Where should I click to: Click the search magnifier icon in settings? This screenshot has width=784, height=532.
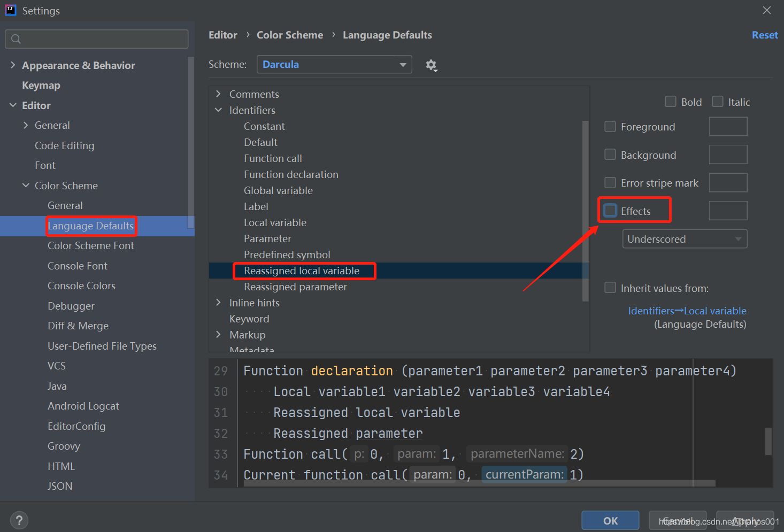[x=16, y=39]
